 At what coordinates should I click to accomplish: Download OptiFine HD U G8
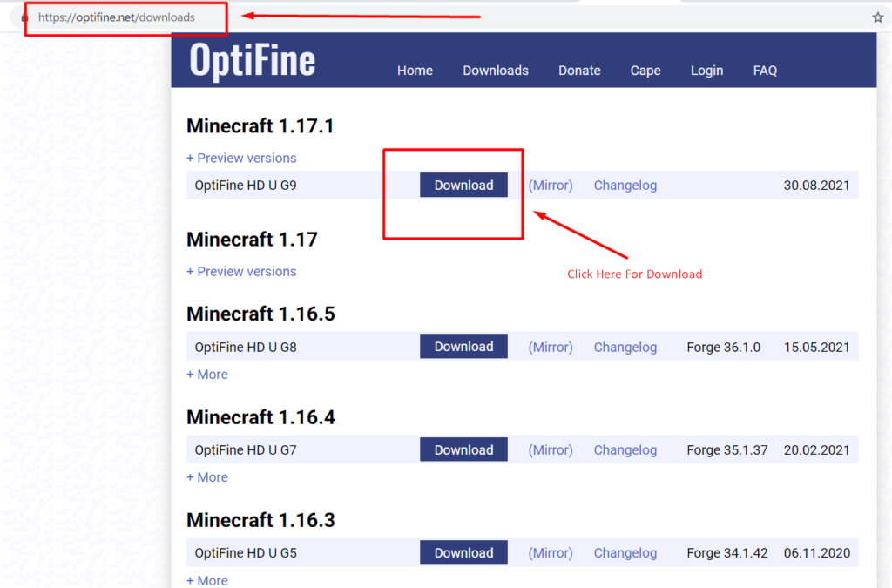pos(463,347)
